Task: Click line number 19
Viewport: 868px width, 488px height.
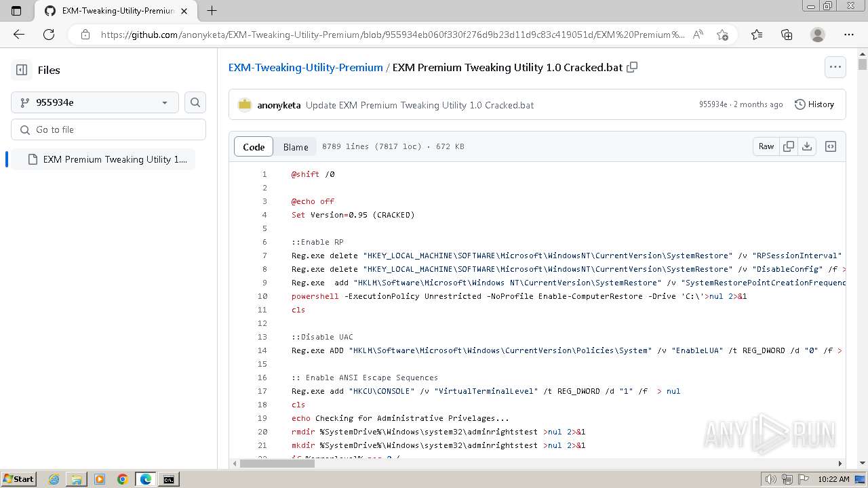Action: (x=262, y=418)
